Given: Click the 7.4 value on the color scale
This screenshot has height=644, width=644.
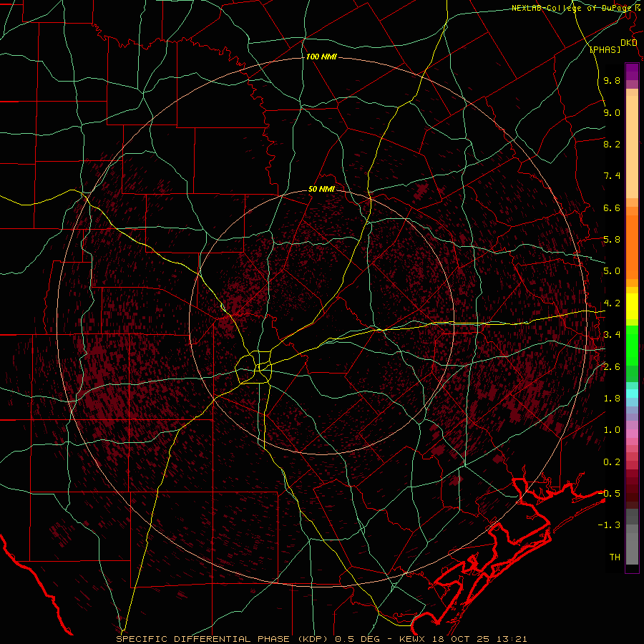Looking at the screenshot, I should click(x=612, y=176).
